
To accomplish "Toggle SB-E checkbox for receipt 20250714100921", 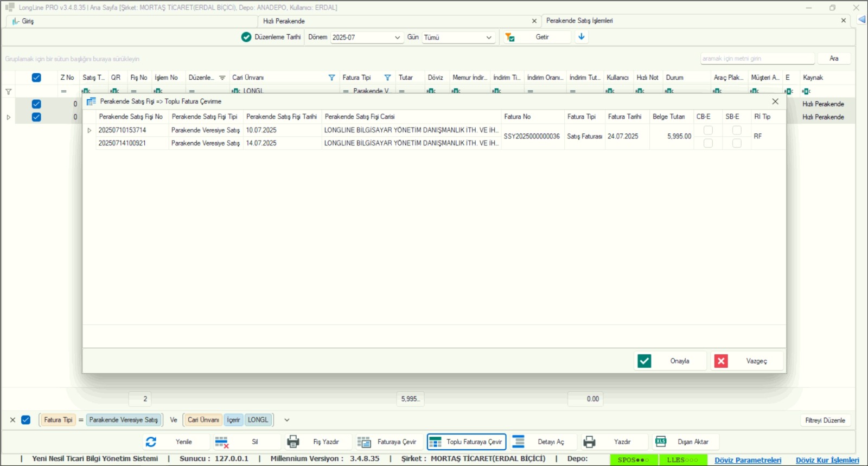I will coord(737,143).
